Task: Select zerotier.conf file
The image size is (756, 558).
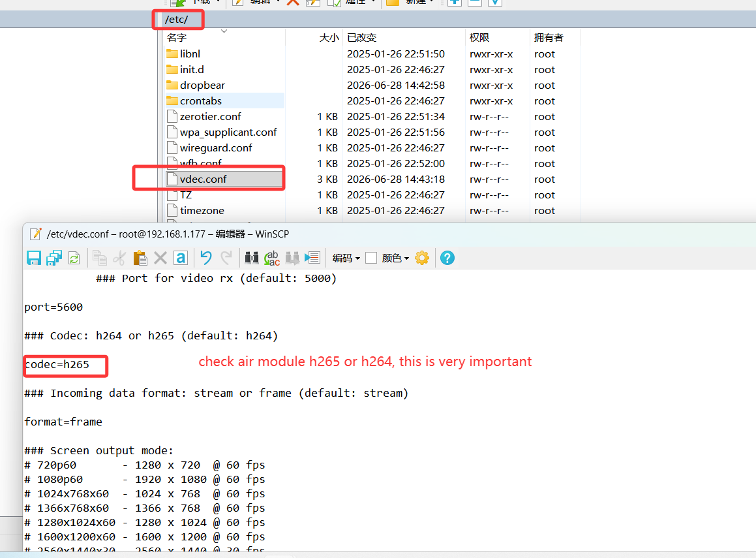Action: tap(211, 117)
